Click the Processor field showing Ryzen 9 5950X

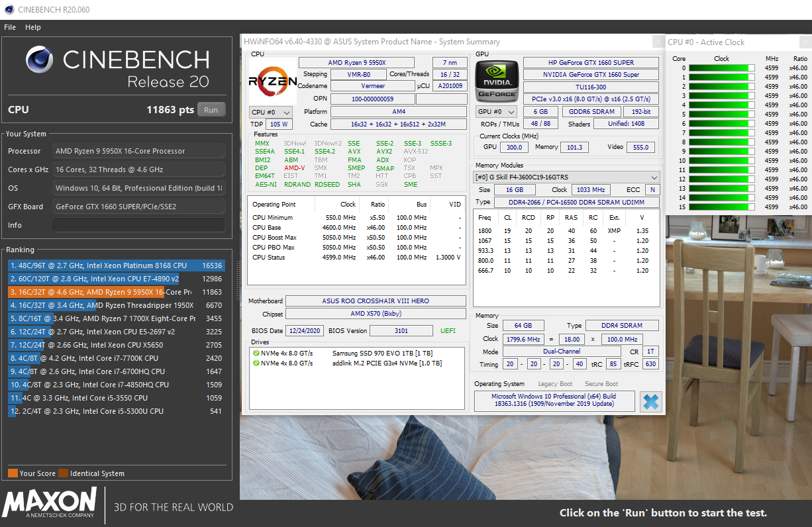[138, 151]
